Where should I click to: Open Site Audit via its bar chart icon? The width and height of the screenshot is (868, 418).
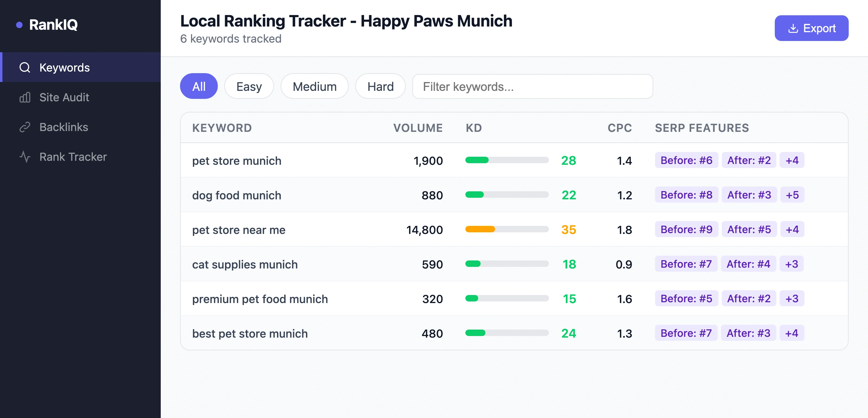tap(24, 97)
